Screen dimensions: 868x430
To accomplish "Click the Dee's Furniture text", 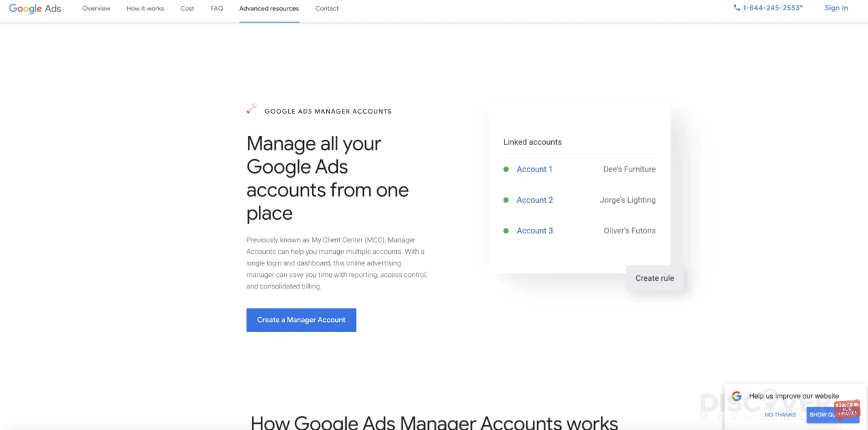I will [x=629, y=169].
